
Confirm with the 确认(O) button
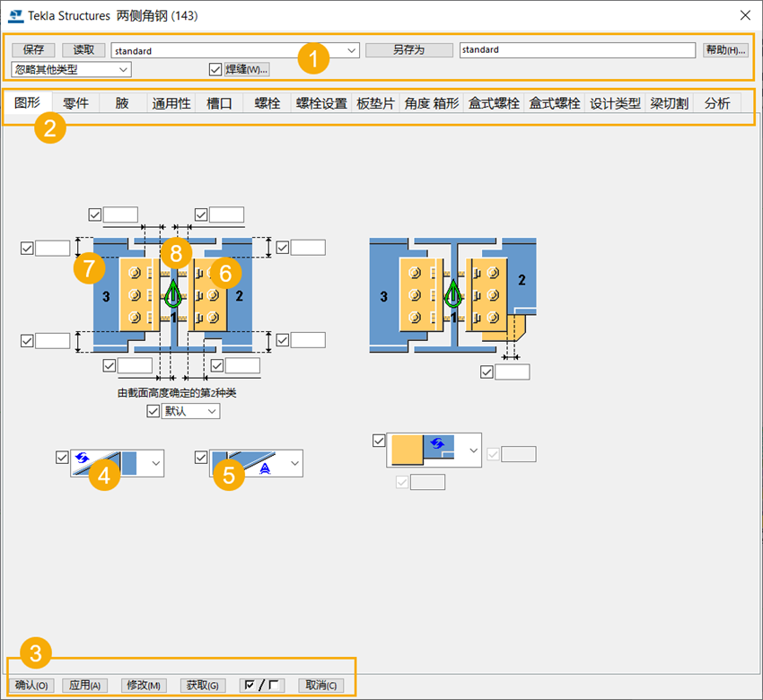[31, 686]
